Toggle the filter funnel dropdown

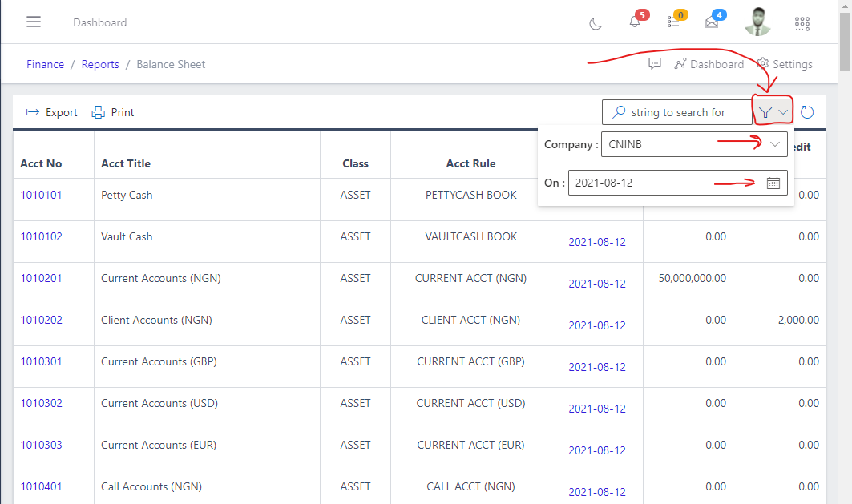click(773, 112)
